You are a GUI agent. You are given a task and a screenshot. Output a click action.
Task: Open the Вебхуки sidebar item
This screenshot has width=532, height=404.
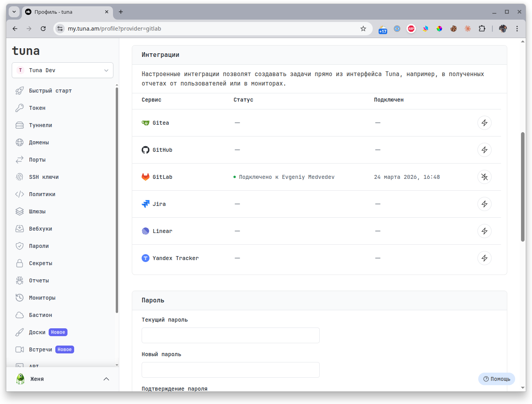point(40,229)
